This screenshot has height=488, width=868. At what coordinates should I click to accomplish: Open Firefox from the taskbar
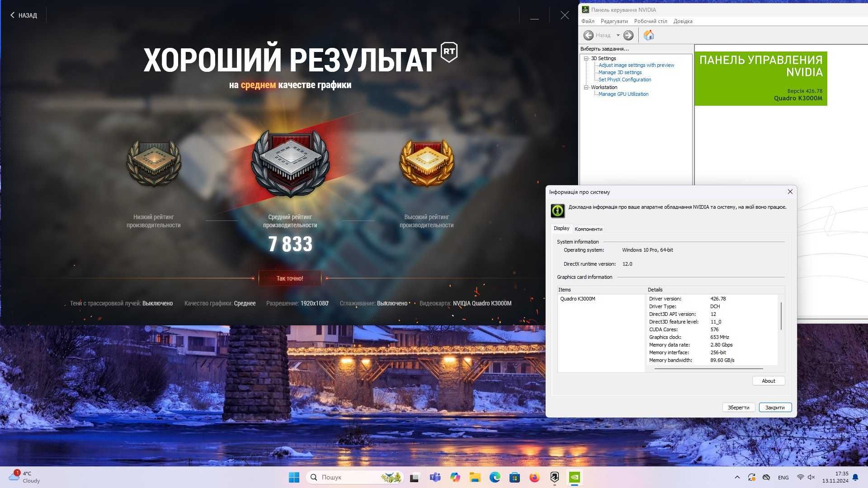534,477
